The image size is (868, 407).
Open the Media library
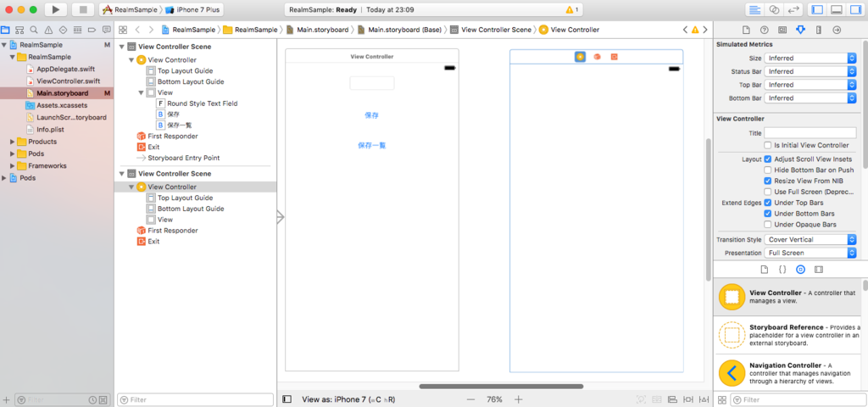(819, 270)
